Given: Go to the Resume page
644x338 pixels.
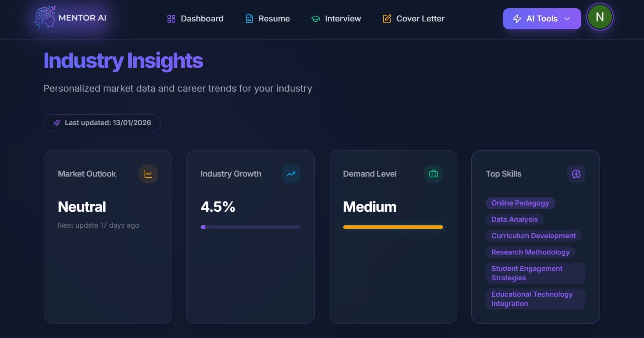Looking at the screenshot, I should click(268, 19).
